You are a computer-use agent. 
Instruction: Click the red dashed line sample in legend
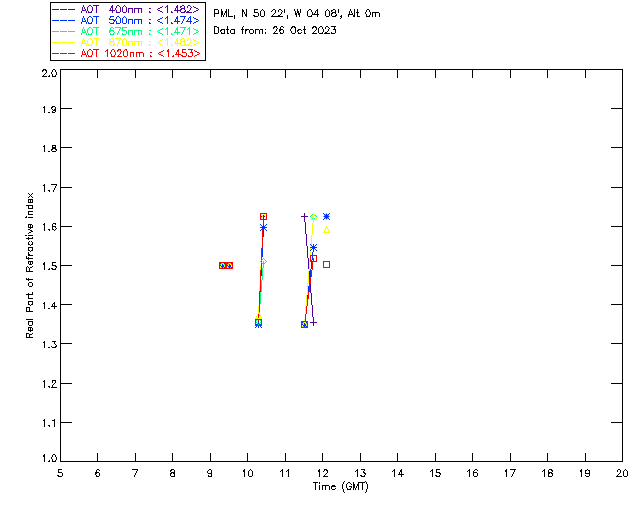point(64,53)
